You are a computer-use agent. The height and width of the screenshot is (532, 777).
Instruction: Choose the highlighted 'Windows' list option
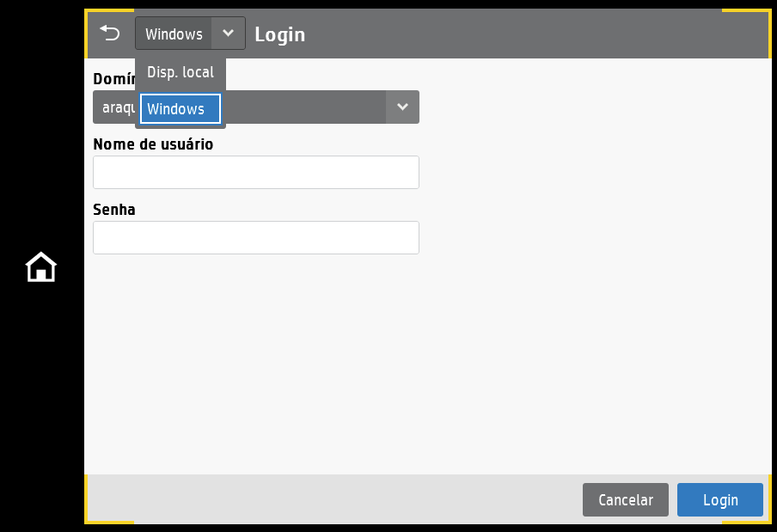point(180,109)
